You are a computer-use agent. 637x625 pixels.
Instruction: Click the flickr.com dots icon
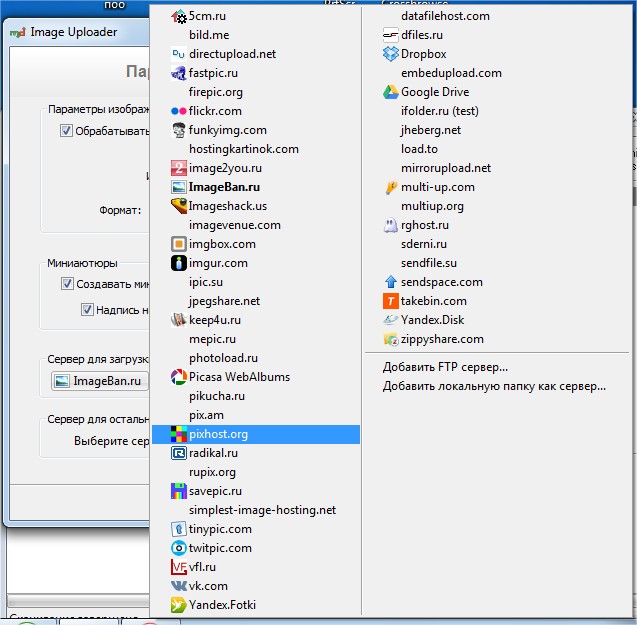pyautogui.click(x=178, y=111)
